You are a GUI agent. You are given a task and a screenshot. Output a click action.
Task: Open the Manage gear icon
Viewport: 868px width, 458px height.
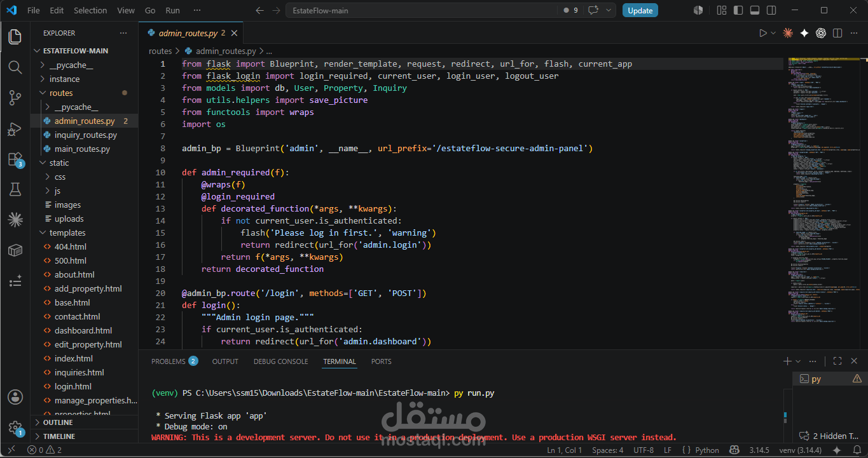15,428
